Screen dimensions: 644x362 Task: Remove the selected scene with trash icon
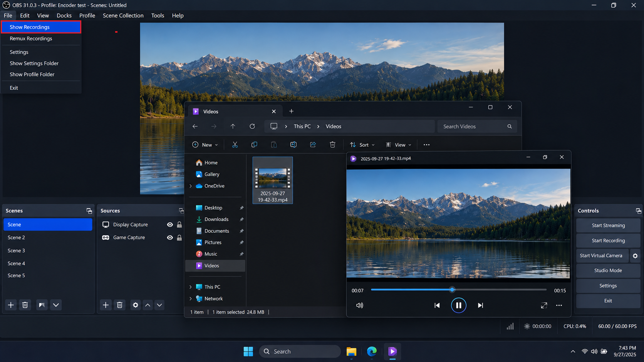[25, 305]
